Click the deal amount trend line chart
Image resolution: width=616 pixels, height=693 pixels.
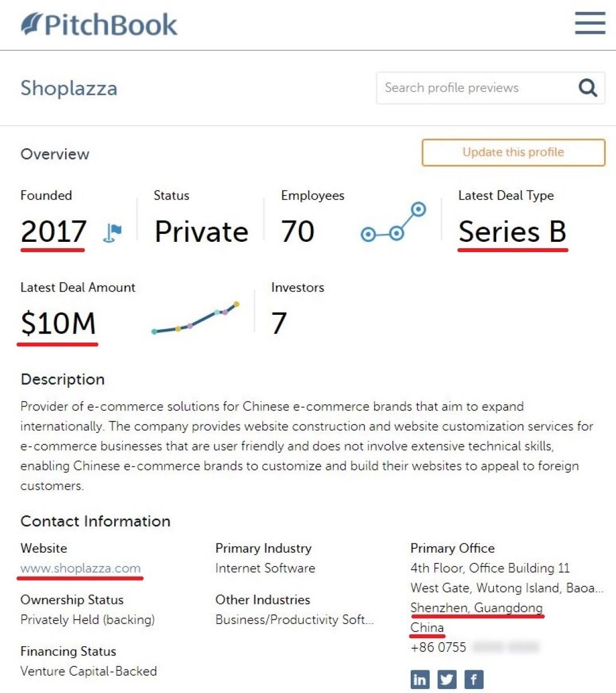[195, 318]
